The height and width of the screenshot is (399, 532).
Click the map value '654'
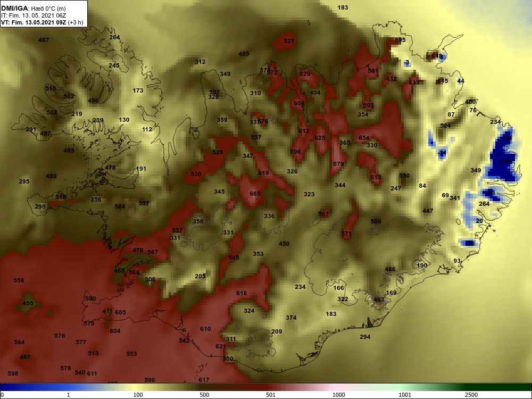[x=364, y=138]
